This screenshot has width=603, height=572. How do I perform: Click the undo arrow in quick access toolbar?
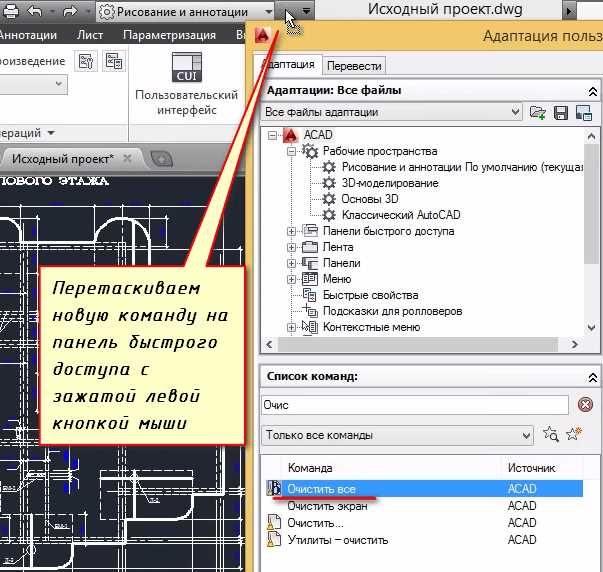pos(34,11)
